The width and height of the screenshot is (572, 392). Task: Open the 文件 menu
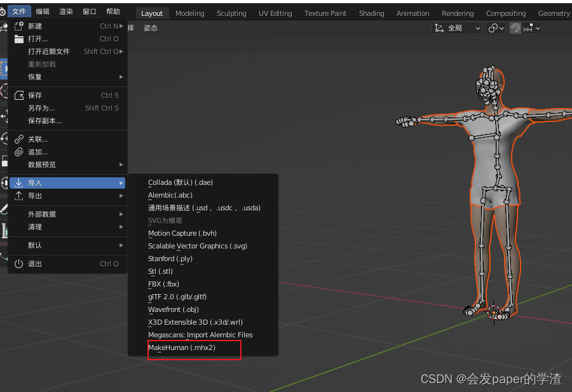pyautogui.click(x=19, y=11)
